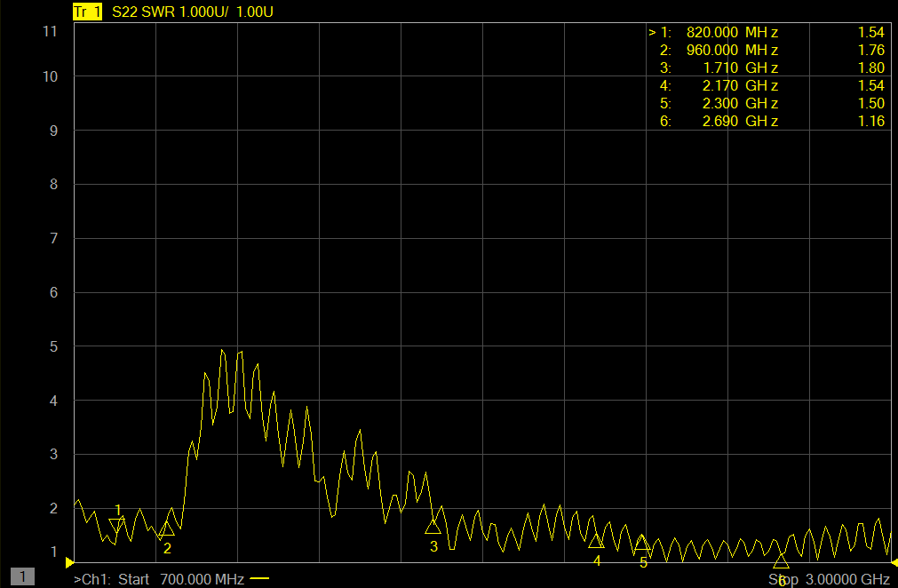
Task: Click the right reference level triangle indicator
Action: 894,562
